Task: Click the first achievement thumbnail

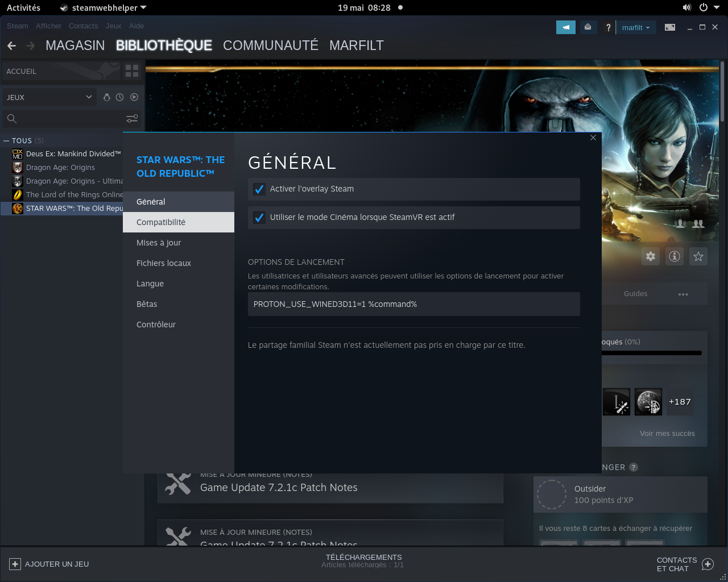Action: pos(616,402)
